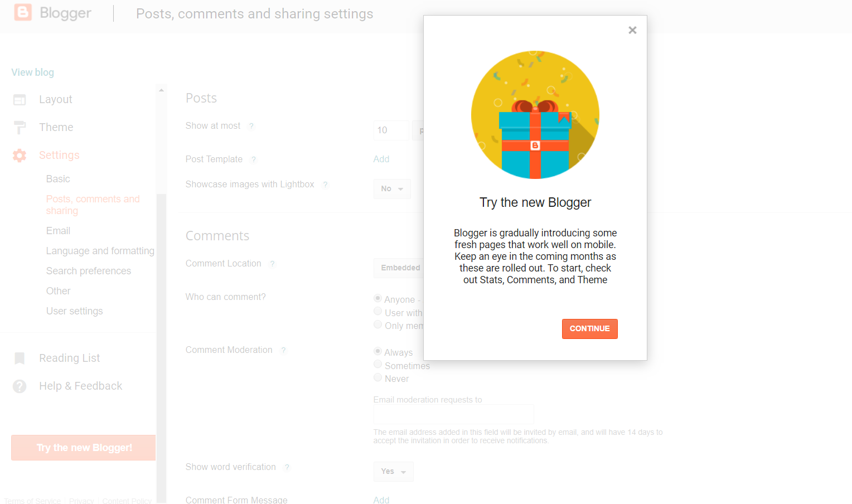Screen dimensions: 852x504
Task: Click help icon beside Comment Moderation
Action: [x=283, y=350]
